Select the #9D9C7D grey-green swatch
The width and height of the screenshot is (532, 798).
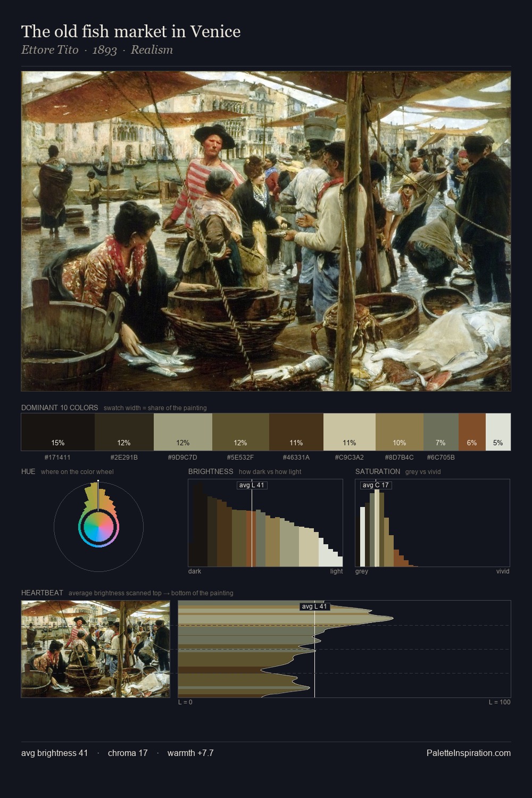point(183,432)
